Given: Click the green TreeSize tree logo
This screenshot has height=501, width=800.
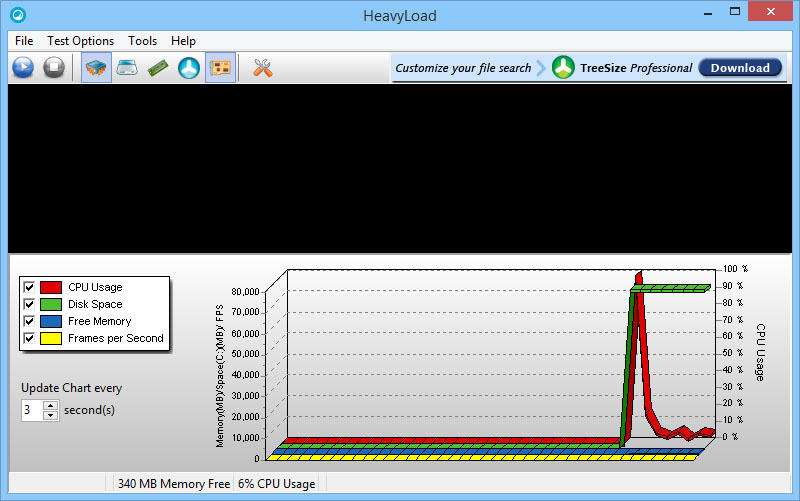Looking at the screenshot, I should [563, 68].
